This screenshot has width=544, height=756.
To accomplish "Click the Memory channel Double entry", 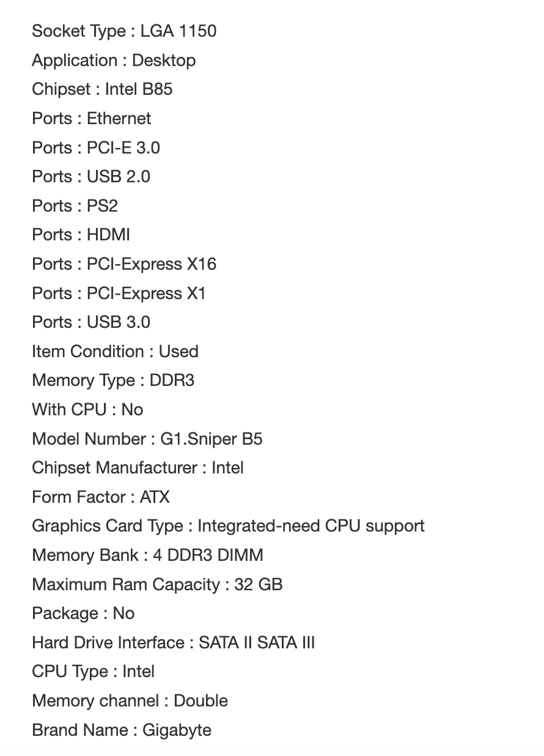I will 130,701.
